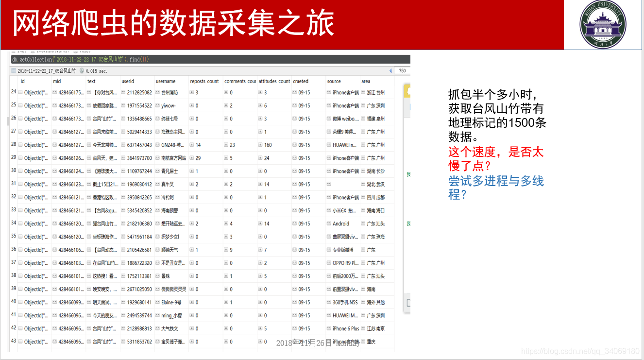644x360 pixels.
Task: Click the 'username' column header
Action: coord(166,81)
